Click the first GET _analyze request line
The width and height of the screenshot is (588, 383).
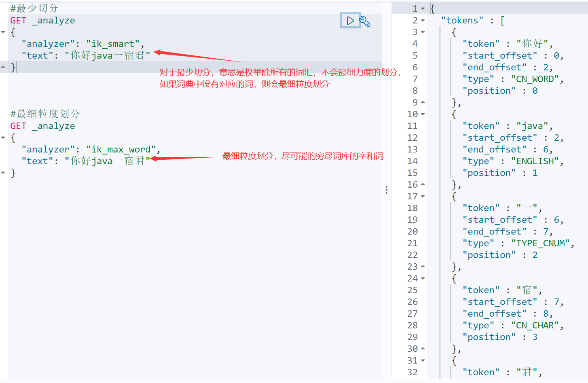tap(42, 20)
